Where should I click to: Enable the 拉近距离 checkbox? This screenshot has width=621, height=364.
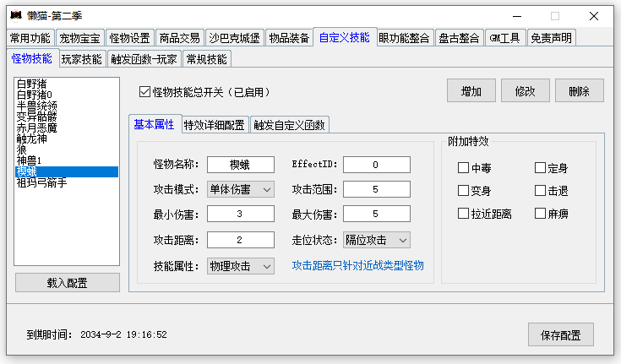463,214
